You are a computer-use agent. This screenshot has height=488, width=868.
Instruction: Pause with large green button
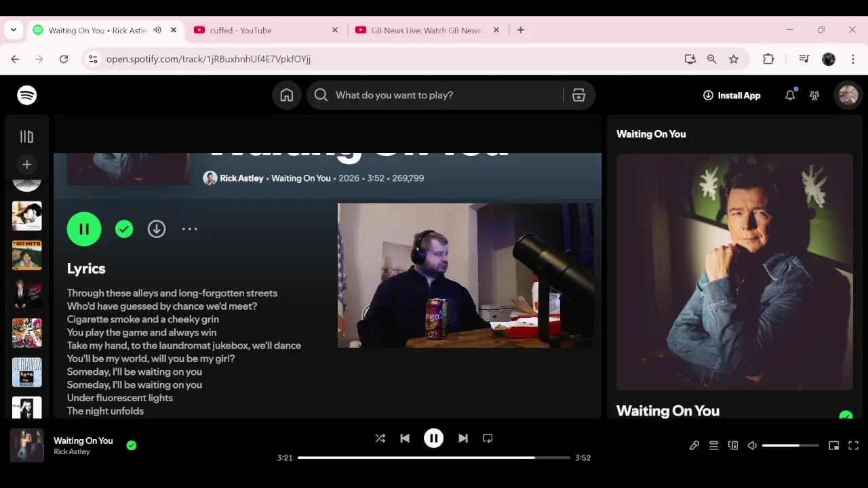[x=84, y=229]
